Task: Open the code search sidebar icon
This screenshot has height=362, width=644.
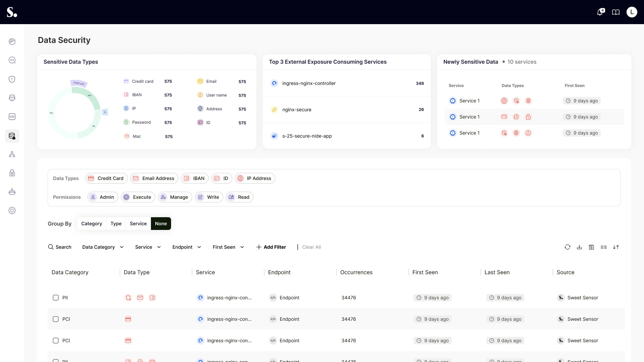Action: click(x=12, y=60)
